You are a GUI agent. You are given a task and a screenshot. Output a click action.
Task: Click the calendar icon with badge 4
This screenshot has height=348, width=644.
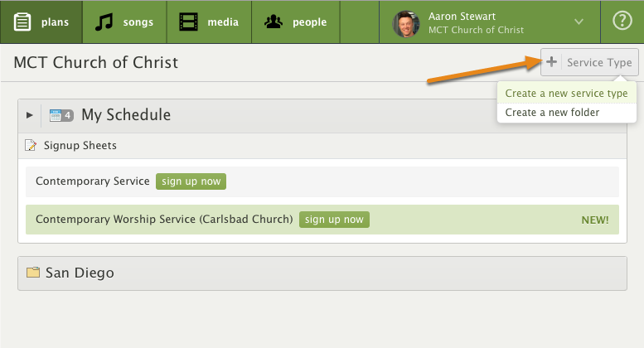[61, 115]
